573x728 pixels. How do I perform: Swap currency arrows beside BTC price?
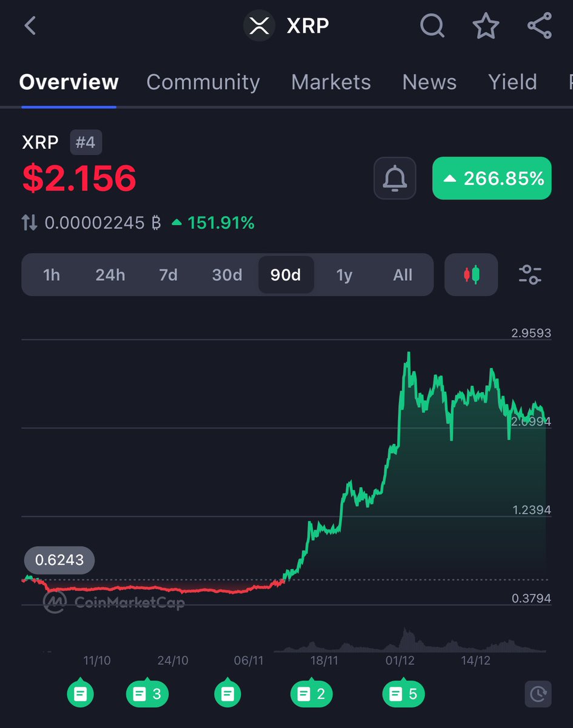point(30,223)
